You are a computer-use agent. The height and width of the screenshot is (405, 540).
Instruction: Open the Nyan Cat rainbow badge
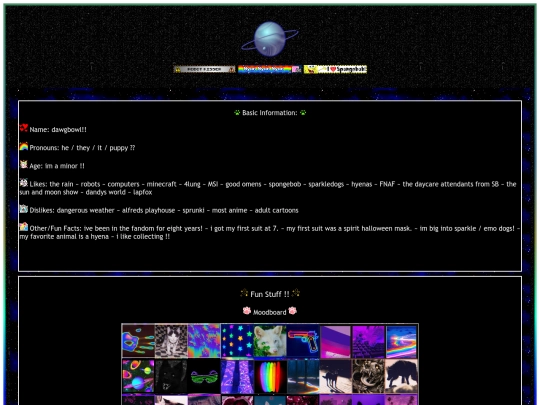click(x=269, y=69)
